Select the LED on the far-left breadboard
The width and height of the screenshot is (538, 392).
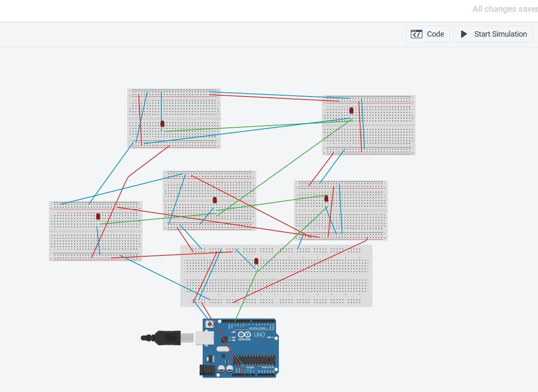pos(98,216)
